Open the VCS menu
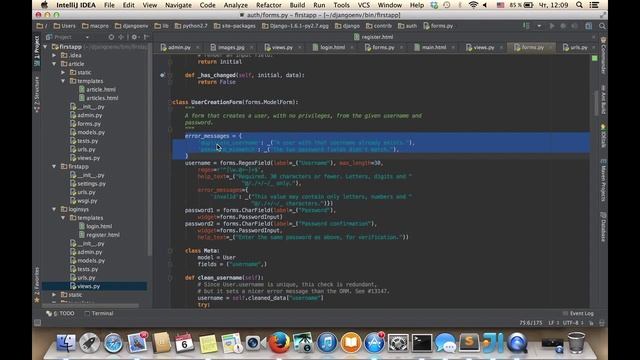Image resolution: width=640 pixels, height=360 pixels. (363, 5)
